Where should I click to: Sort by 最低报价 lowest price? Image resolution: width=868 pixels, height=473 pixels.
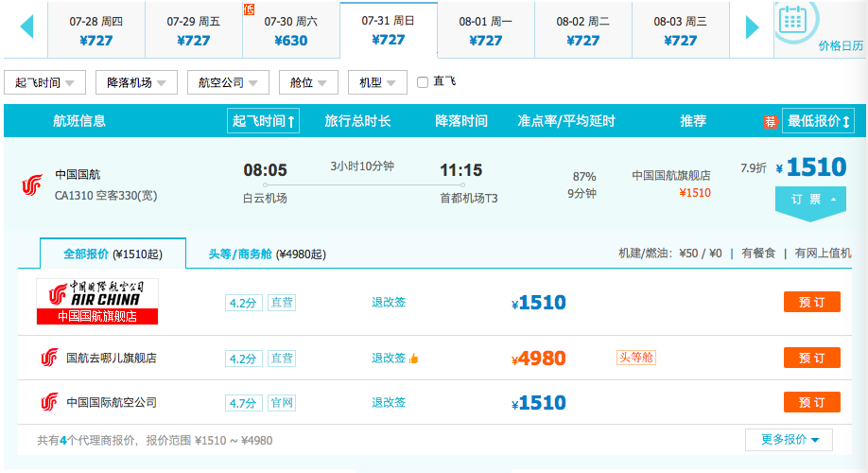(818, 121)
